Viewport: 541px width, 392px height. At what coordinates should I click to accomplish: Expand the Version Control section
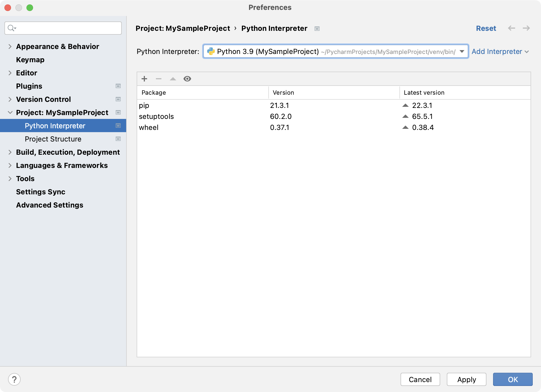click(9, 99)
